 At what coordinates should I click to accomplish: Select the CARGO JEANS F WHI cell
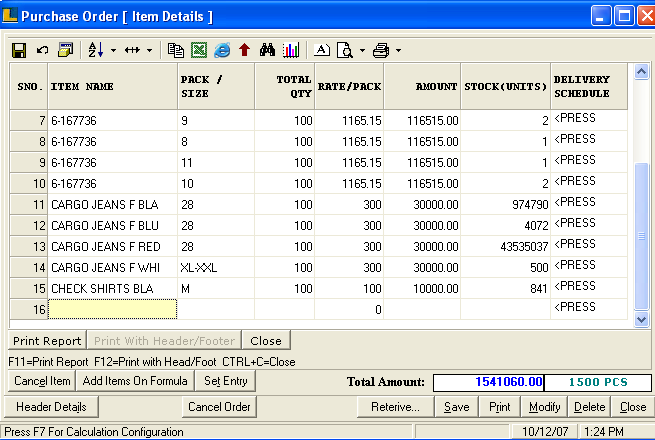(x=112, y=267)
